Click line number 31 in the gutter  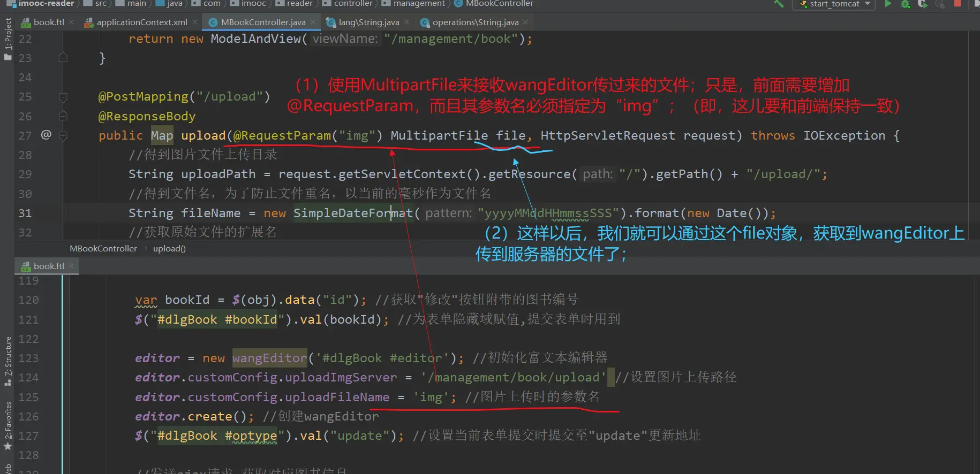25,213
